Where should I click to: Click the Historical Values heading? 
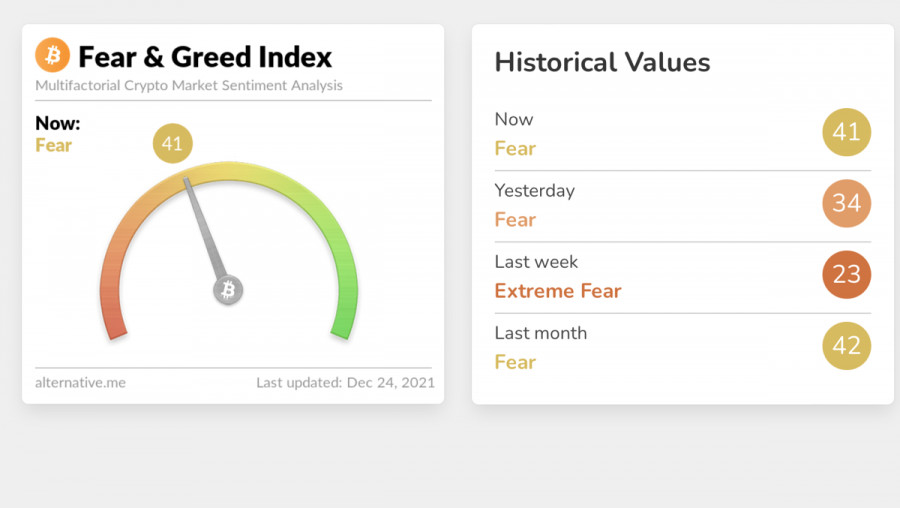click(603, 62)
